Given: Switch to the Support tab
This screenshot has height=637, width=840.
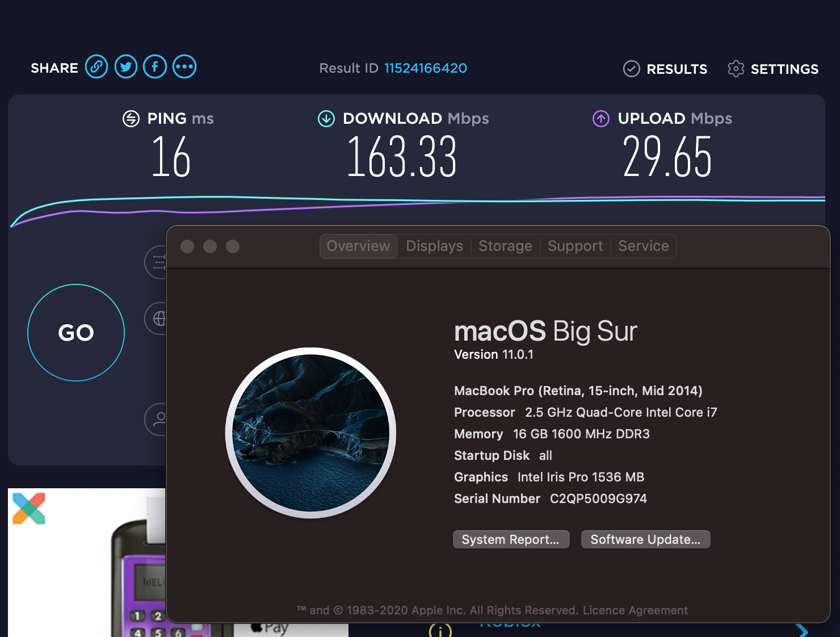Looking at the screenshot, I should point(576,246).
